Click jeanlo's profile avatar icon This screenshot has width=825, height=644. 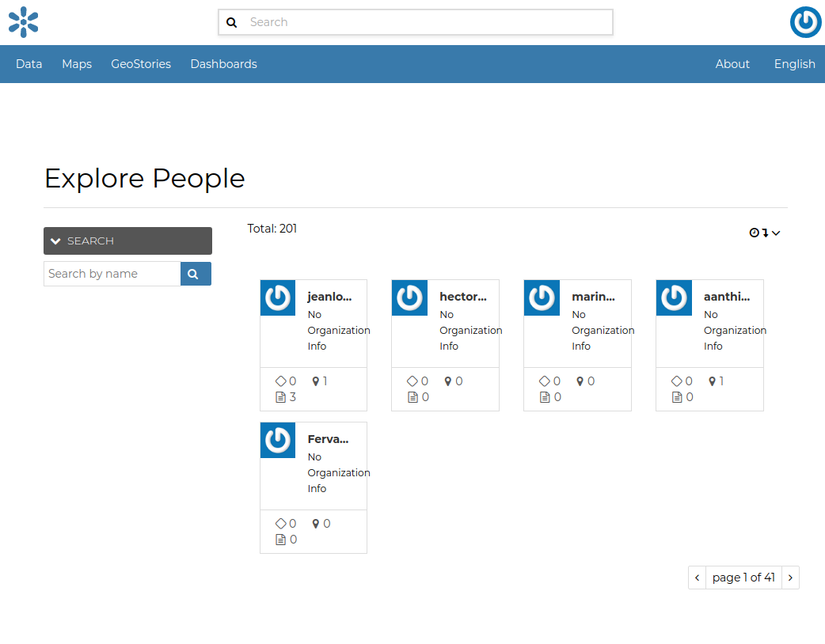click(277, 297)
